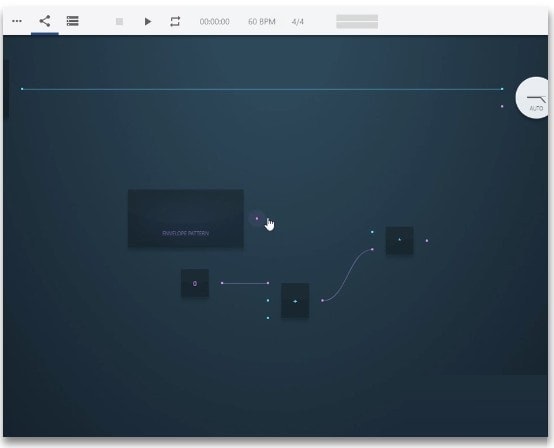
Task: Select the node labeled 0
Action: (x=195, y=283)
